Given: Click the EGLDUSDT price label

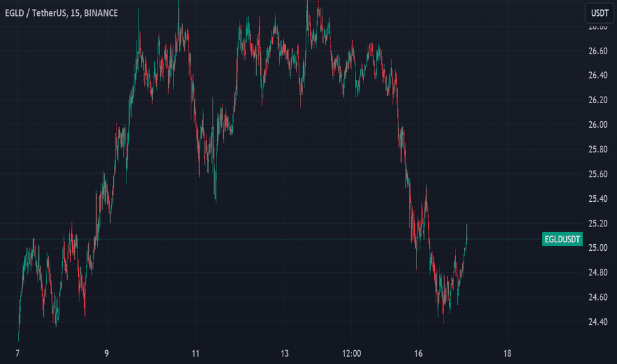Looking at the screenshot, I should coord(562,240).
